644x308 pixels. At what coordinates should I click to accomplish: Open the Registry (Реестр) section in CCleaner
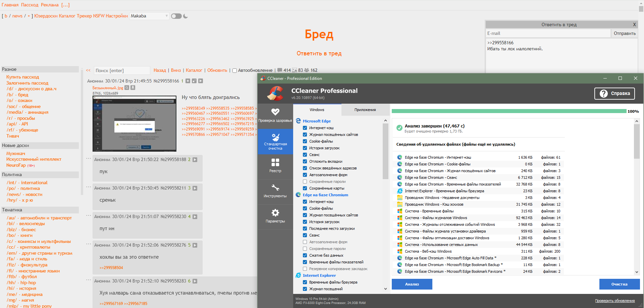(x=275, y=166)
